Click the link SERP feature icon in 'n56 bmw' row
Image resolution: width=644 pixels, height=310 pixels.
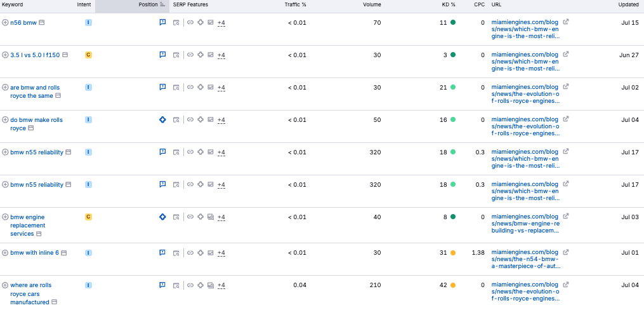tap(190, 23)
